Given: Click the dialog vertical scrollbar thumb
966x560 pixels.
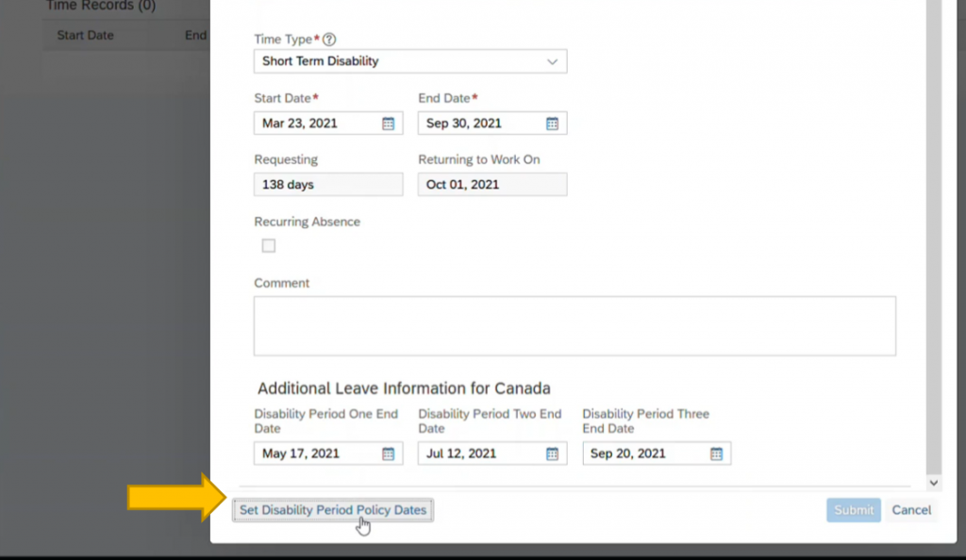Looking at the screenshot, I should 933,237.
